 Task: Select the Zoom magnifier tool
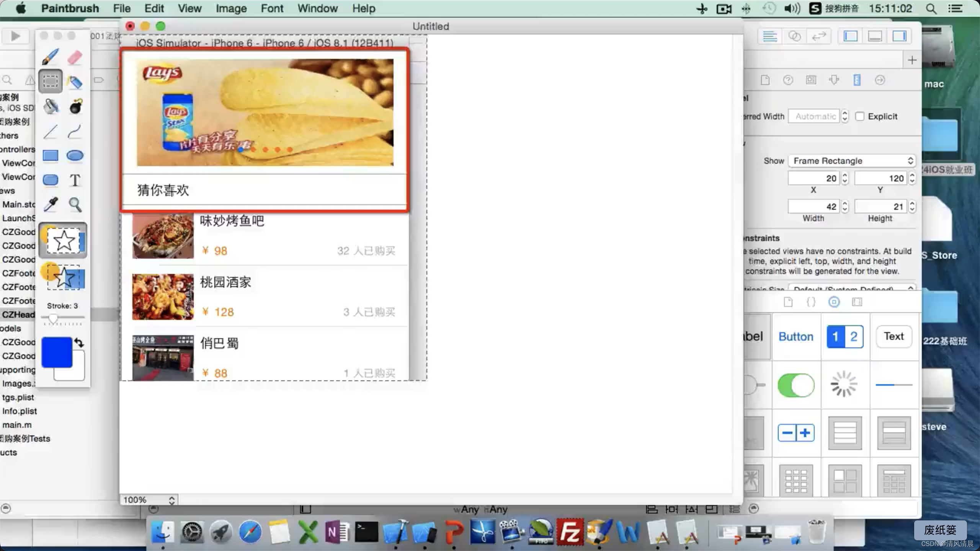point(75,204)
